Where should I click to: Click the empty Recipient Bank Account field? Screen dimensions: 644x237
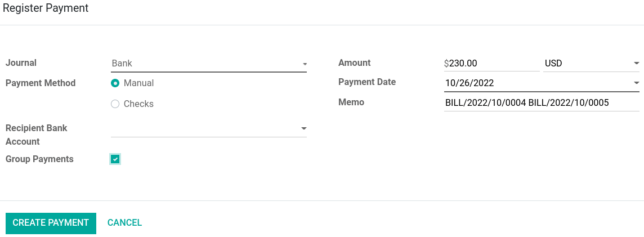coord(203,129)
